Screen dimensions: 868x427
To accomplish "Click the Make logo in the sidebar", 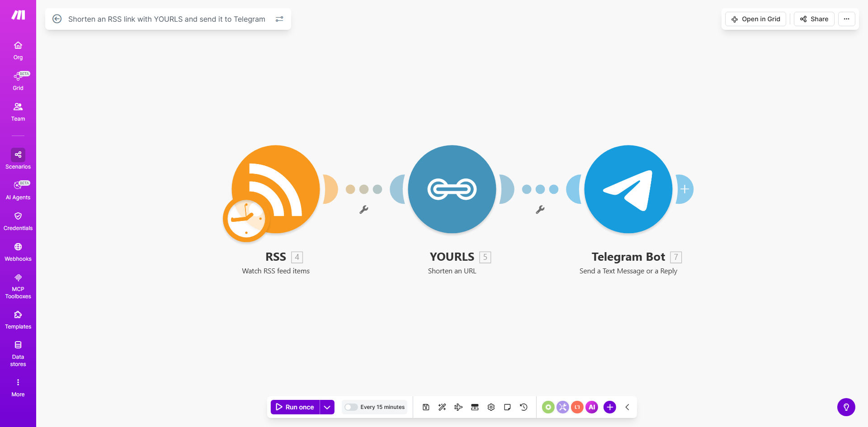I will [x=18, y=15].
